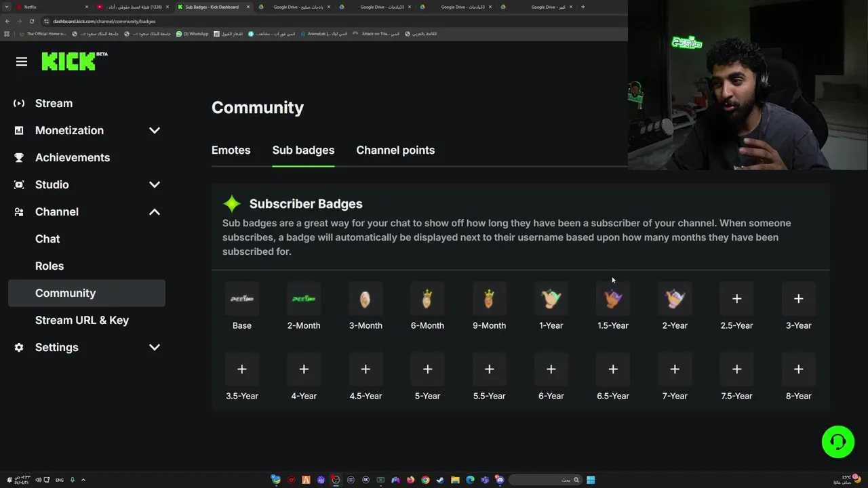Expand the Settings section chevron
868x488 pixels.
coord(155,347)
